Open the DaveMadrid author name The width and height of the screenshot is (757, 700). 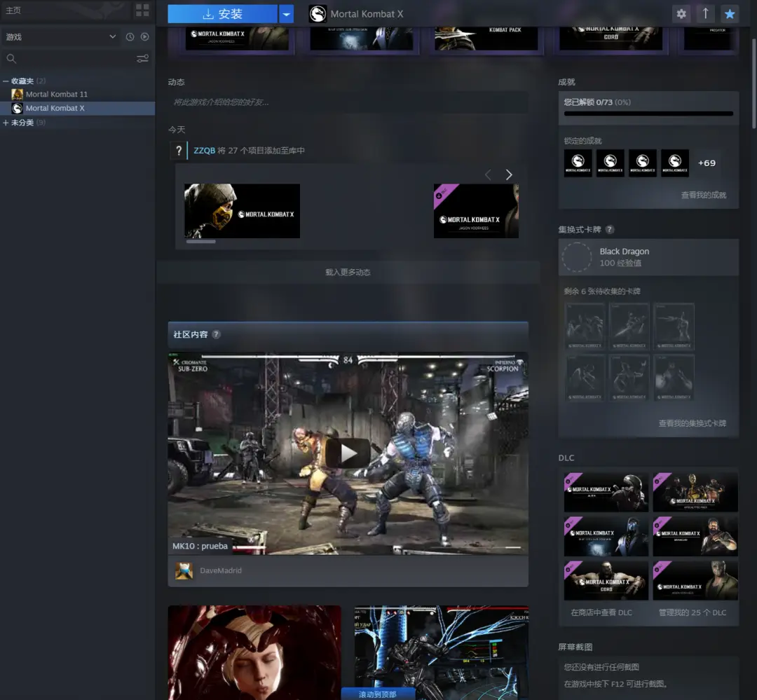point(221,570)
